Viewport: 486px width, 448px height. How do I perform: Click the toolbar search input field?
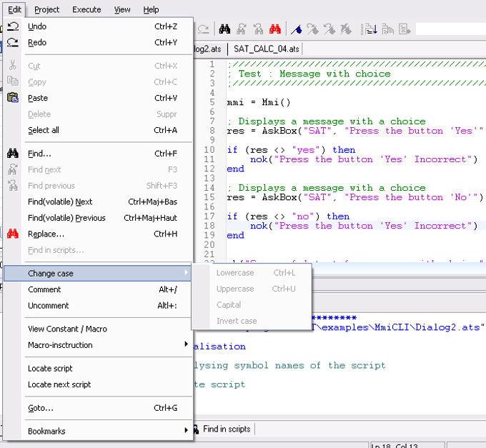pyautogui.click(x=451, y=29)
